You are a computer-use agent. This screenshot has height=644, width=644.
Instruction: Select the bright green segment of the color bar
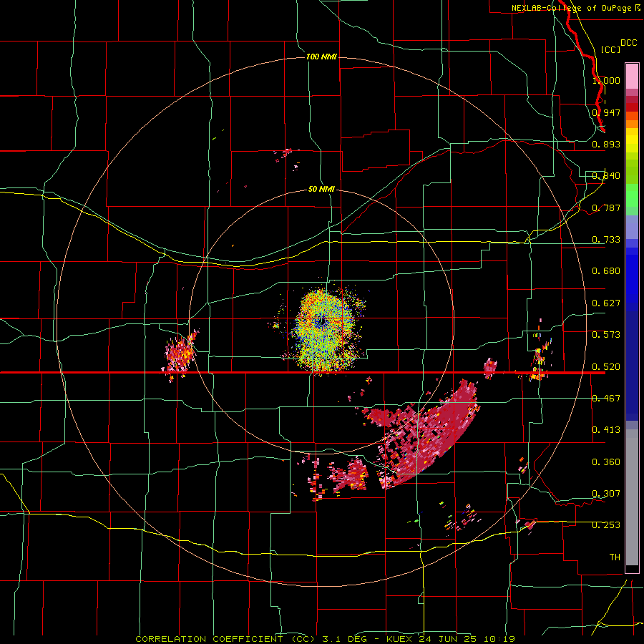click(632, 195)
